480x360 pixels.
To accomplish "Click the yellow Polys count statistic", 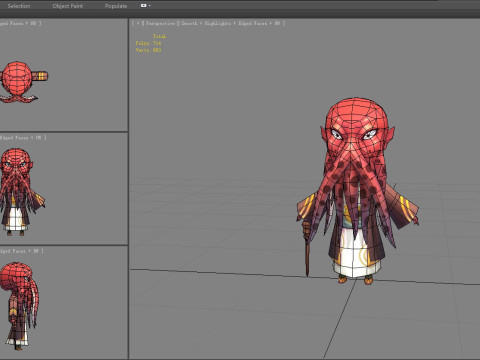I will click(148, 43).
